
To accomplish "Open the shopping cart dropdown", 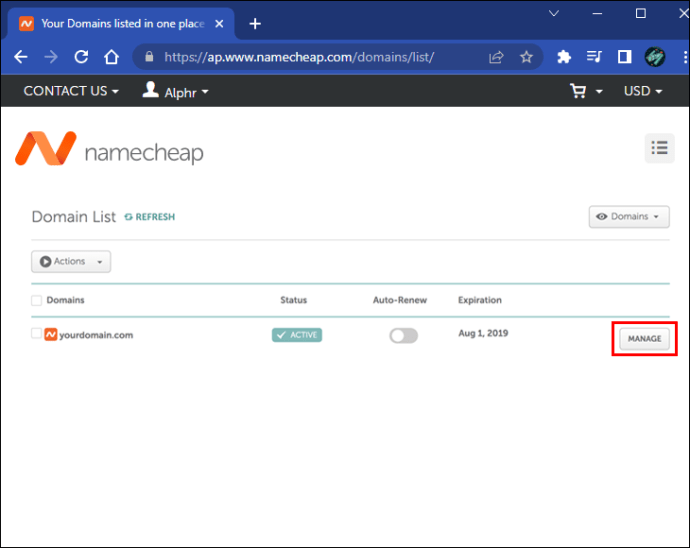I will [x=586, y=91].
